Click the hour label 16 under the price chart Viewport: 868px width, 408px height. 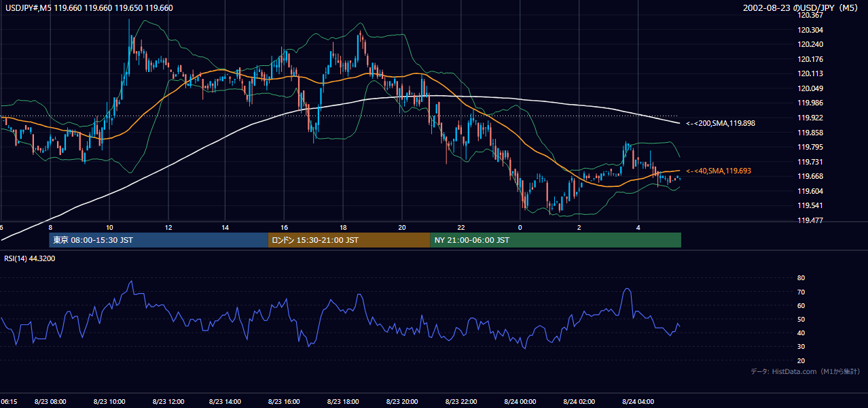[x=285, y=227]
